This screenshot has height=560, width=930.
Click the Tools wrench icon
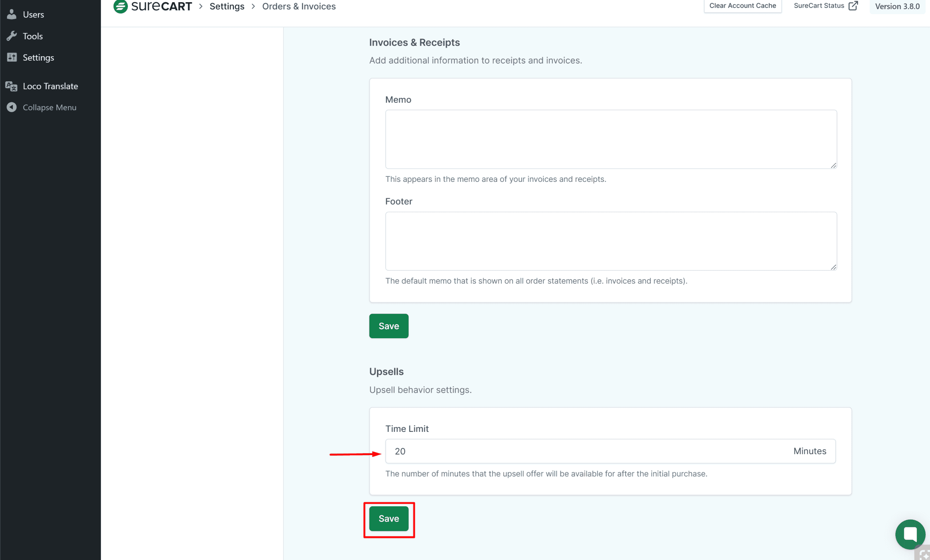coord(12,36)
